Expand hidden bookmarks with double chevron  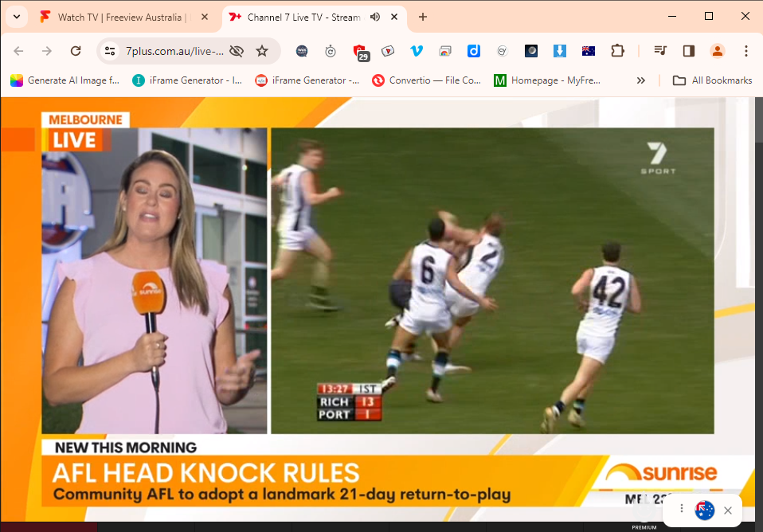pos(641,80)
